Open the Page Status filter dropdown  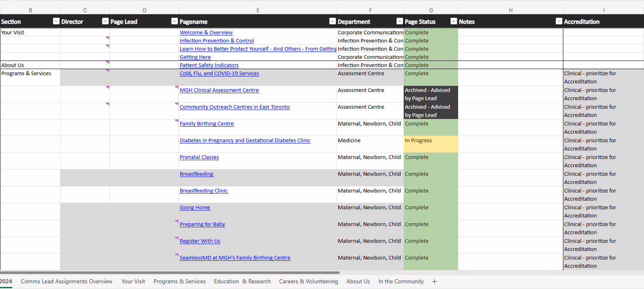click(454, 21)
